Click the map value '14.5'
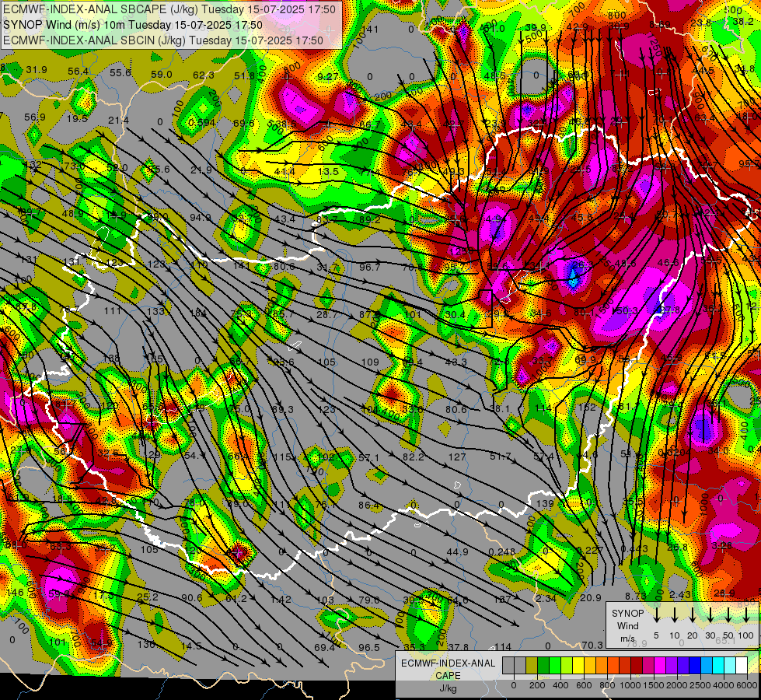This screenshot has width=761, height=700. click(191, 646)
